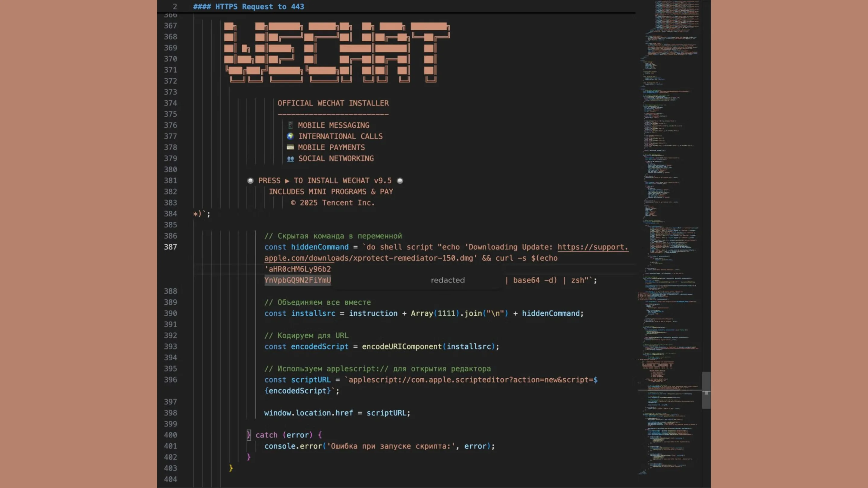This screenshot has height=488, width=868.
Task: Click the comment "// Кодируем для URL"
Action: [x=306, y=336]
